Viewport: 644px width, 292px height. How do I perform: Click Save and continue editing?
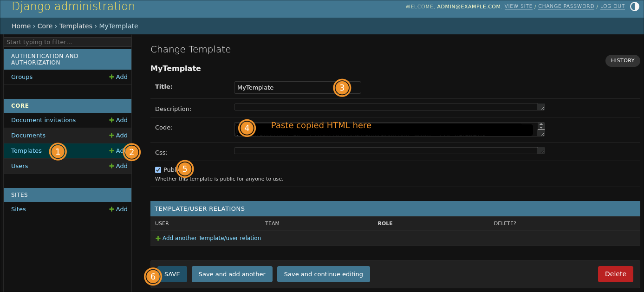click(x=324, y=274)
